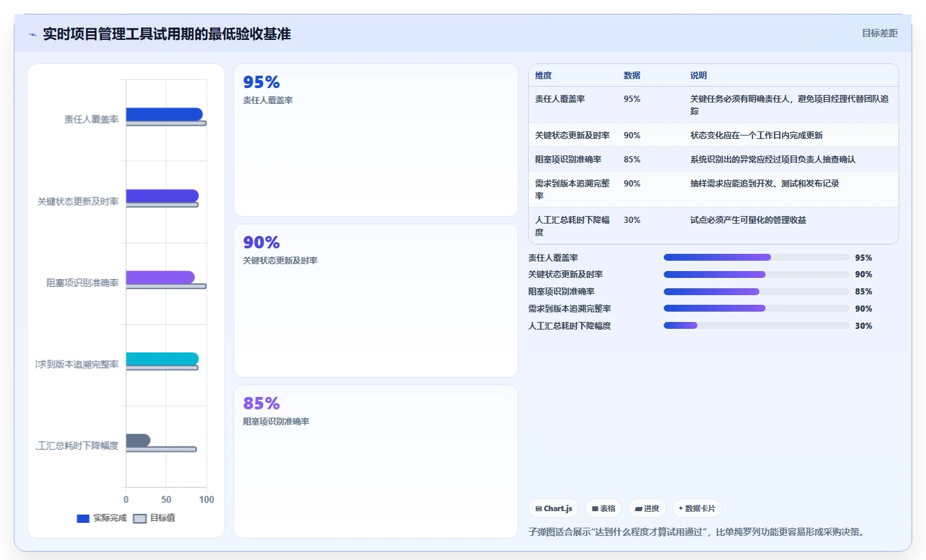The height and width of the screenshot is (560, 926).
Task: Click the 目标差距 label in the header
Action: pos(880,33)
